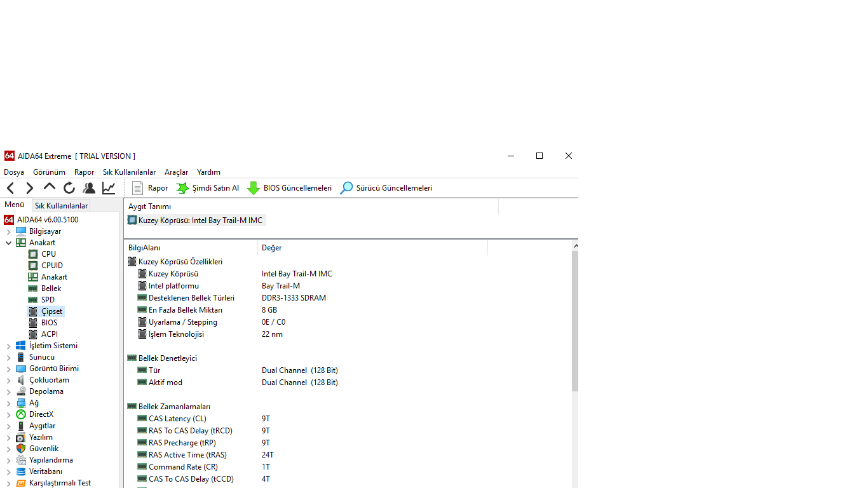
Task: Sort by the Değer column header
Action: [372, 248]
